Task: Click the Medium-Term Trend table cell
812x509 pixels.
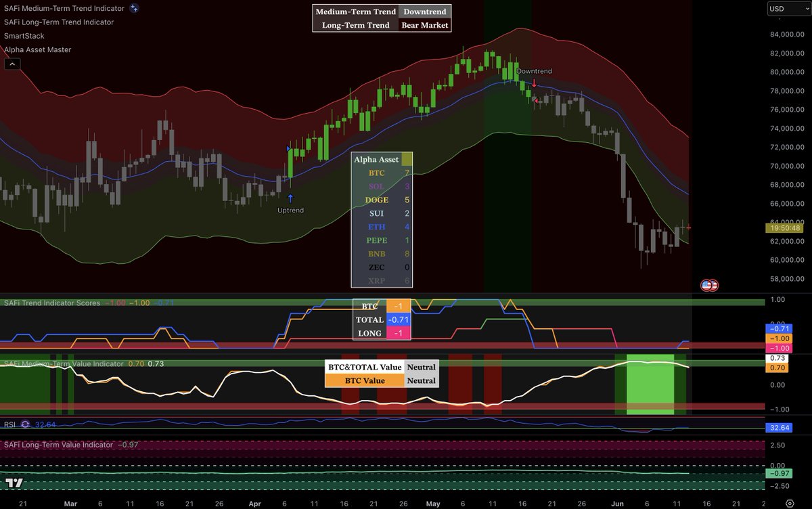Action: [x=356, y=12]
